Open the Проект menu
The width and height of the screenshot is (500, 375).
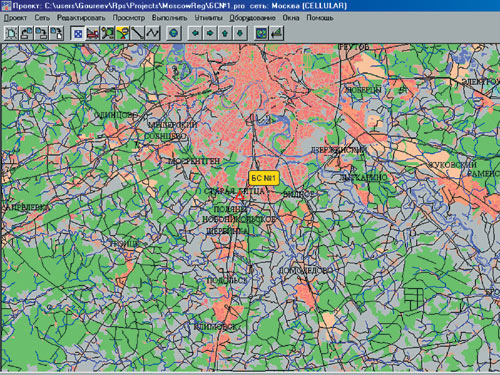15,18
